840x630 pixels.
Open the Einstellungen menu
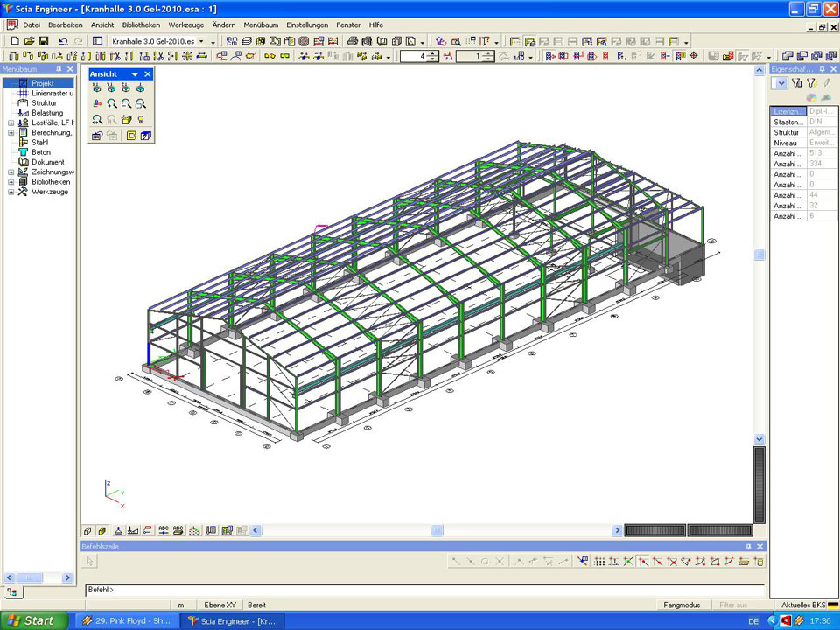[x=307, y=24]
